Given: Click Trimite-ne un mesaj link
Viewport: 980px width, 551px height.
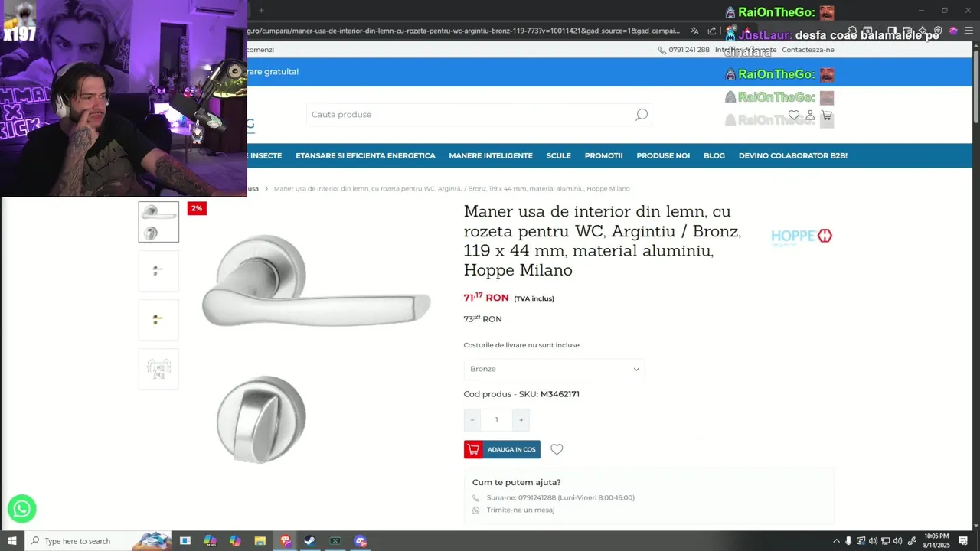Looking at the screenshot, I should pyautogui.click(x=520, y=510).
